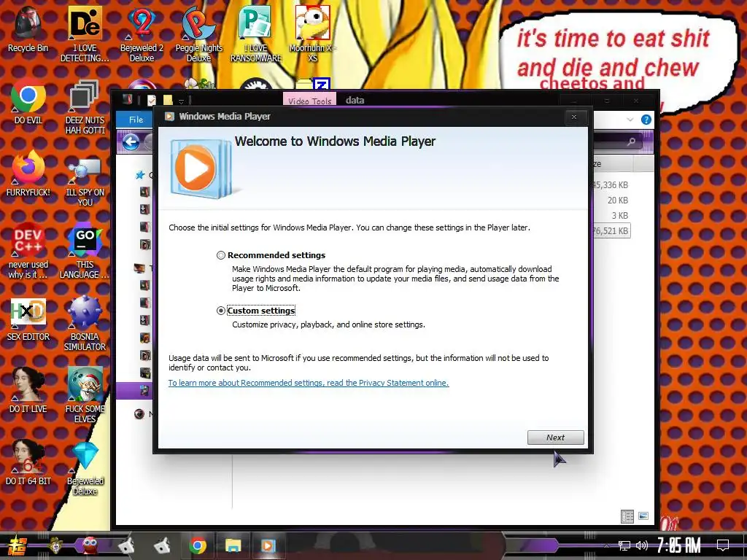
Task: Open the network status tray icon
Action: click(x=624, y=545)
